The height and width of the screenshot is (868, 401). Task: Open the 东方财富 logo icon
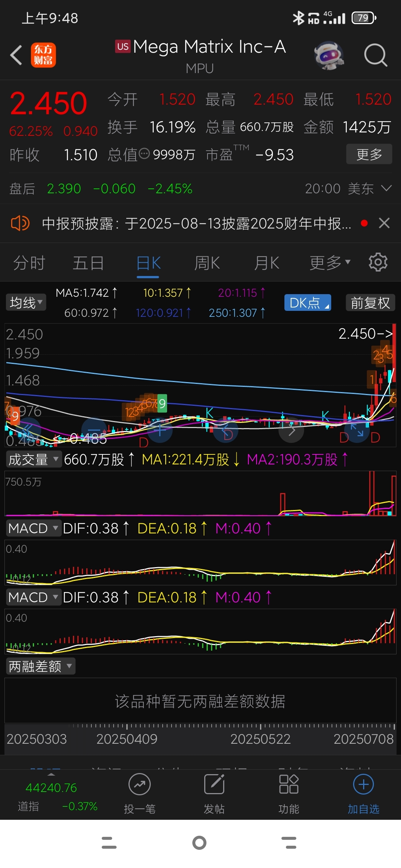pos(43,55)
